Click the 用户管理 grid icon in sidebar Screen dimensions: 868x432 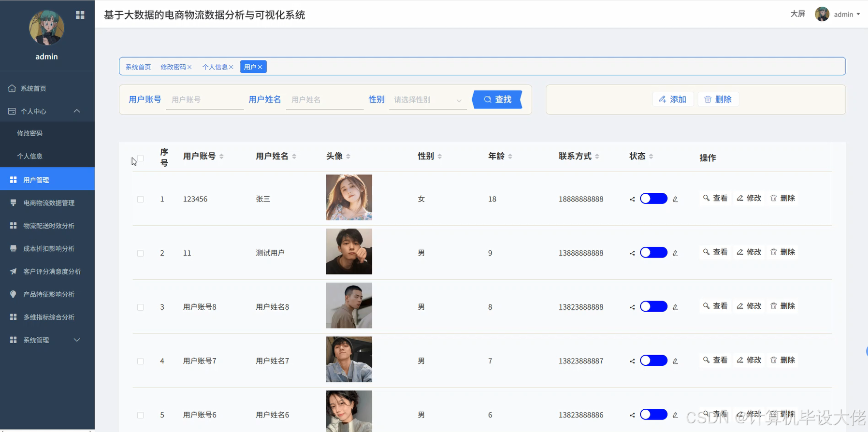pyautogui.click(x=14, y=180)
